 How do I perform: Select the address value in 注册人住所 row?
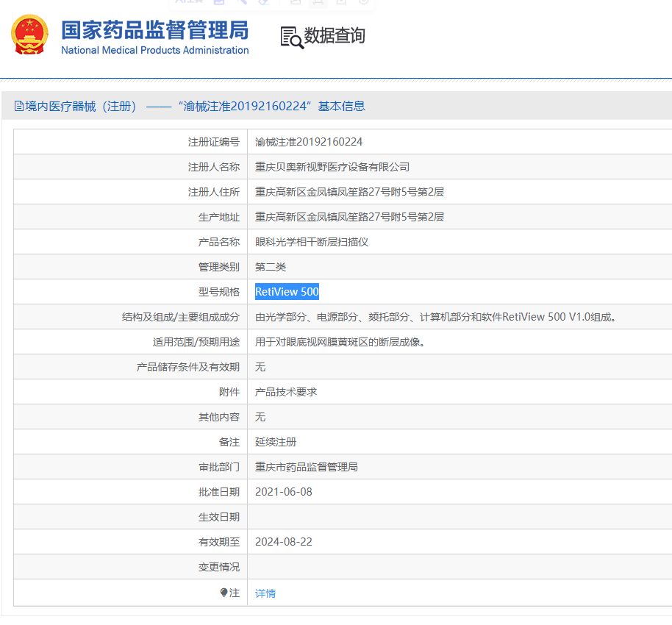(x=349, y=192)
